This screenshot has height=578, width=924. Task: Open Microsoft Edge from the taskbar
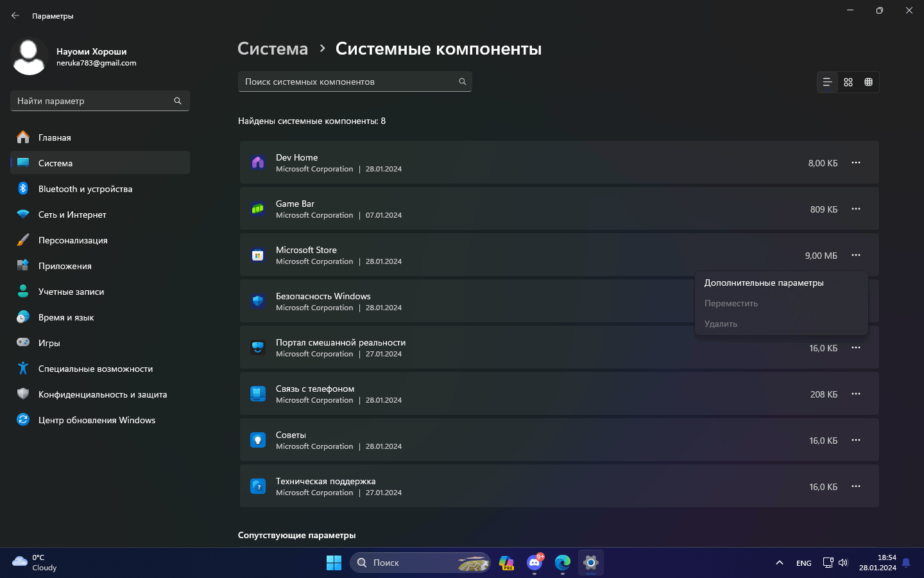point(563,563)
